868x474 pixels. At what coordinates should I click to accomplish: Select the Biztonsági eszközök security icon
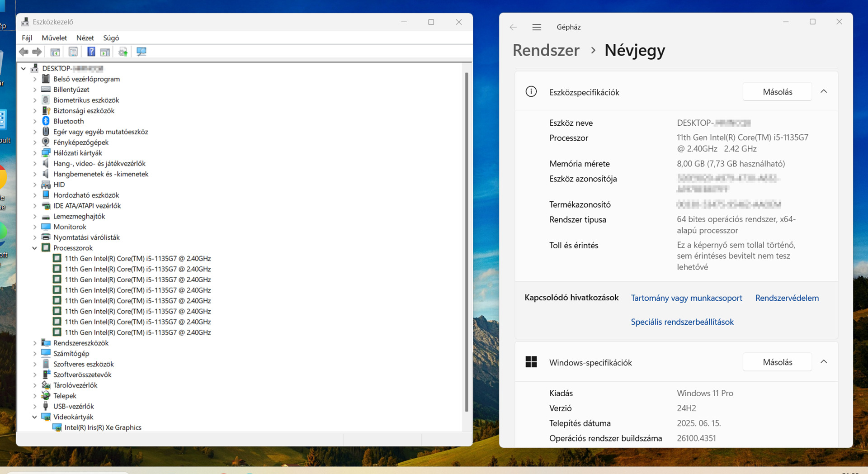point(46,110)
